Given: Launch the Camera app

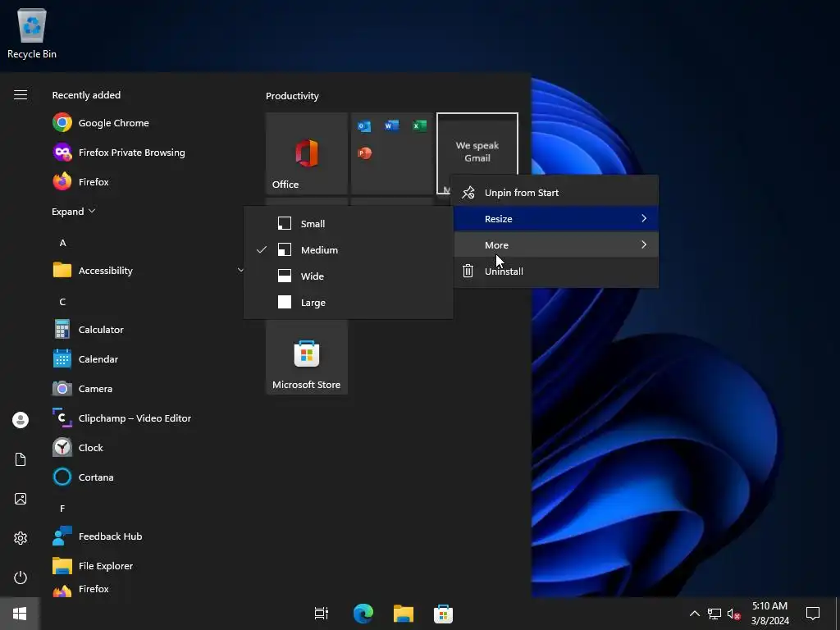Looking at the screenshot, I should coord(83,388).
